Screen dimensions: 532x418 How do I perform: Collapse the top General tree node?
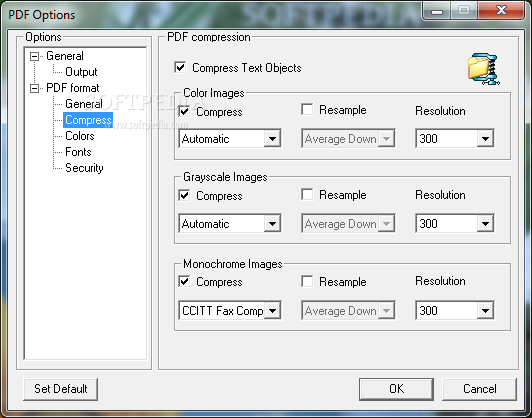34,56
